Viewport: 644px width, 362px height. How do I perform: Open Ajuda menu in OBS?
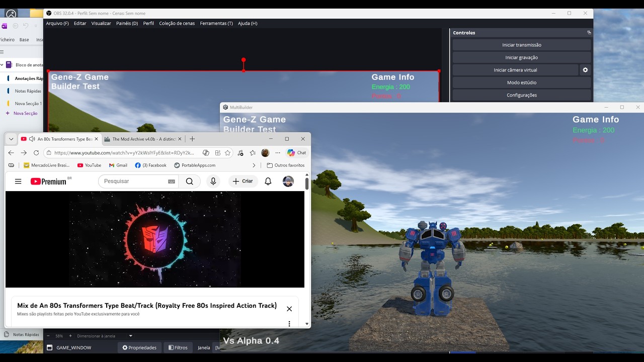tap(248, 23)
